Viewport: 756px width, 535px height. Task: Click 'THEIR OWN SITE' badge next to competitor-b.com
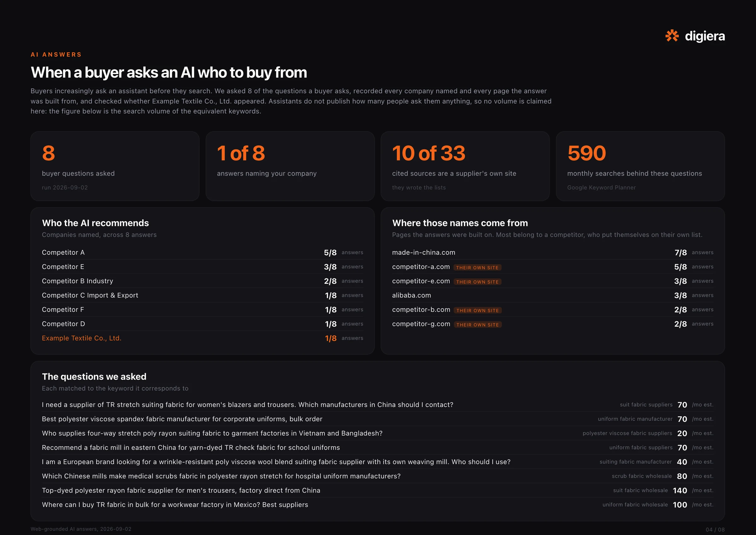click(478, 311)
